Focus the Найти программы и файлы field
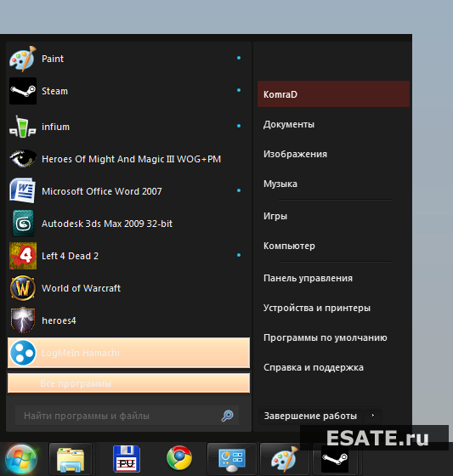The width and height of the screenshot is (453, 476). click(x=127, y=416)
